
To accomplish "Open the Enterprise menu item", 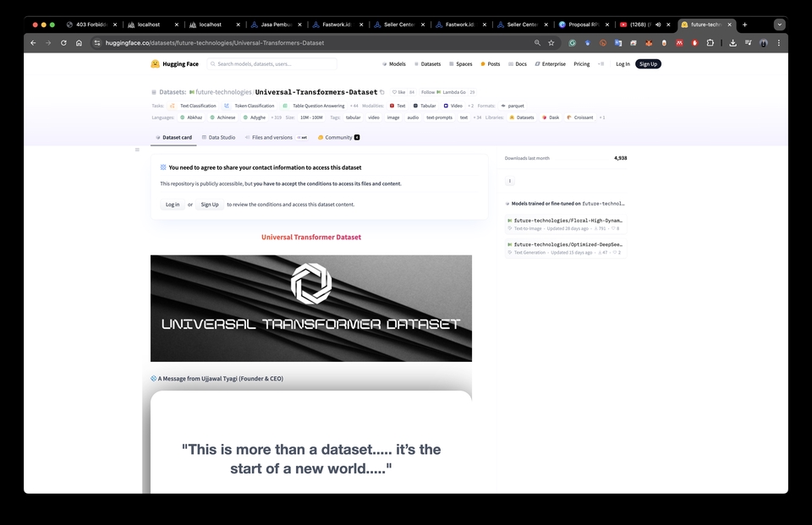I will click(x=550, y=63).
